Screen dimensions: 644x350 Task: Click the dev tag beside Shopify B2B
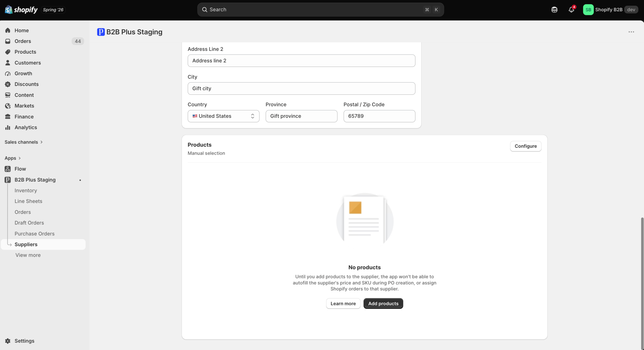pos(631,10)
